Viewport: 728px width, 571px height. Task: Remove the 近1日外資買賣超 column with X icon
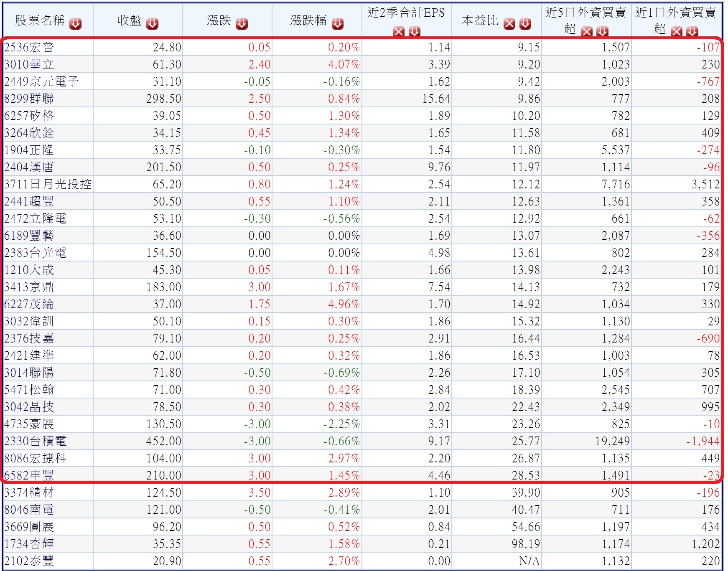pos(677,31)
